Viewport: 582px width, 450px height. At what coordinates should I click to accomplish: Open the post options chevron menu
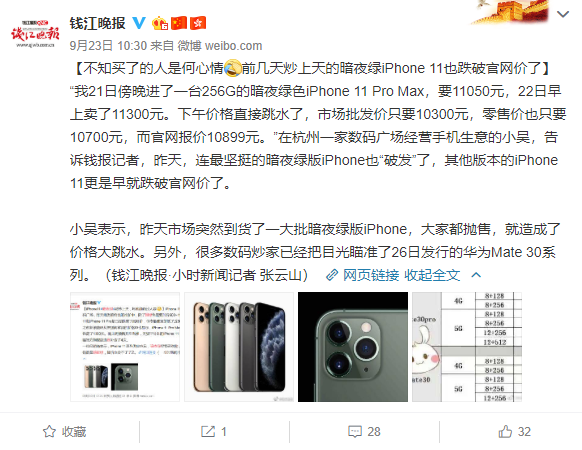coord(563,14)
